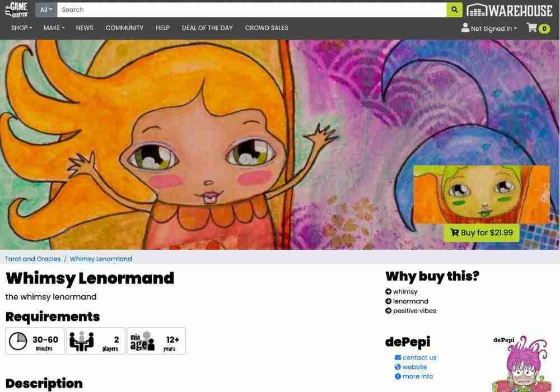Go to the COMMUNITY menu item
Viewport: 560px width, 392px height.
point(124,28)
